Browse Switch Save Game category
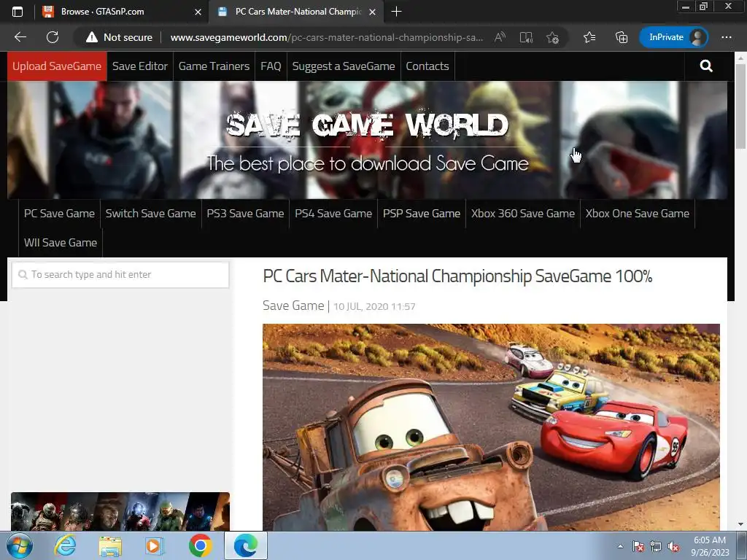This screenshot has width=747, height=560. tap(150, 214)
